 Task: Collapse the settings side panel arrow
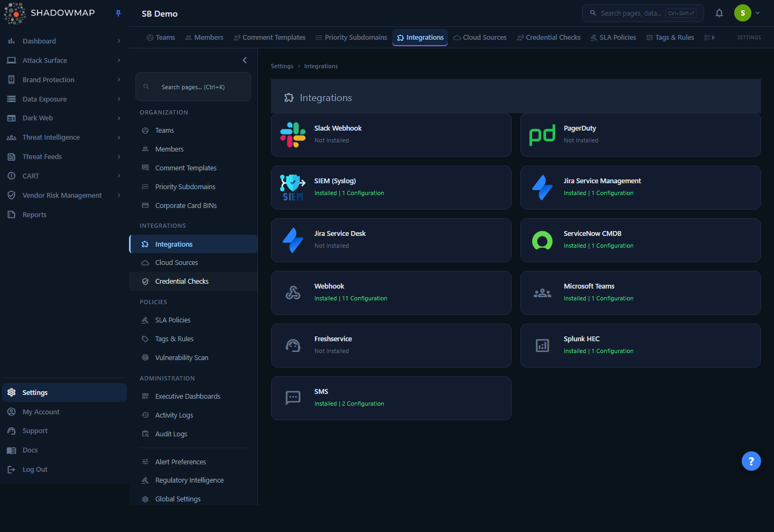245,60
